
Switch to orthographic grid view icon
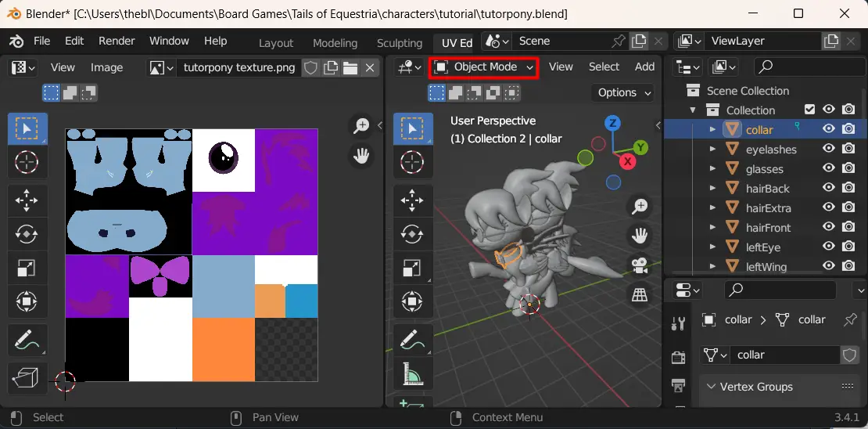click(x=640, y=294)
